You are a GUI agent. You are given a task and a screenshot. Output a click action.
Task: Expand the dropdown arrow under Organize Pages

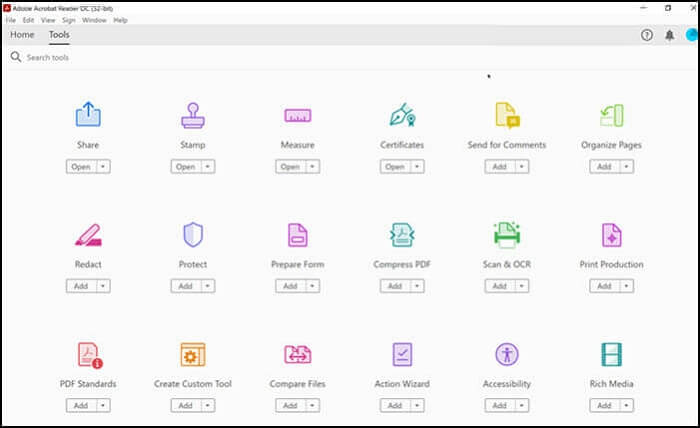(x=627, y=167)
